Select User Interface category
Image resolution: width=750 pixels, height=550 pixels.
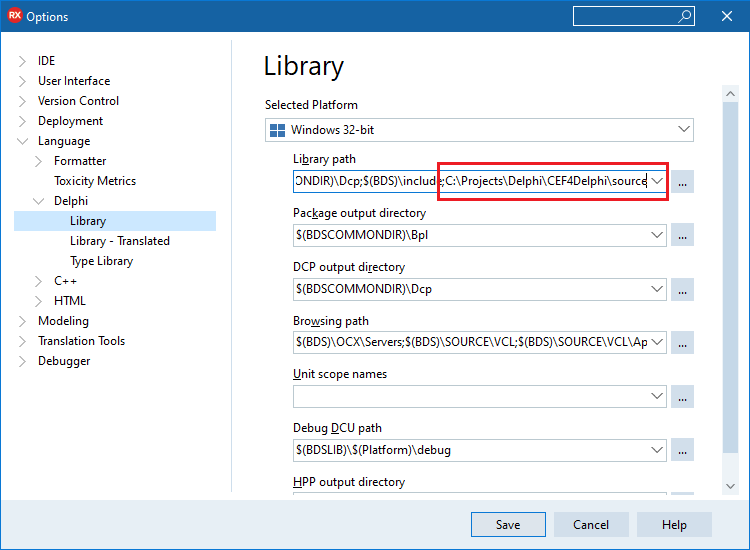pyautogui.click(x=74, y=81)
